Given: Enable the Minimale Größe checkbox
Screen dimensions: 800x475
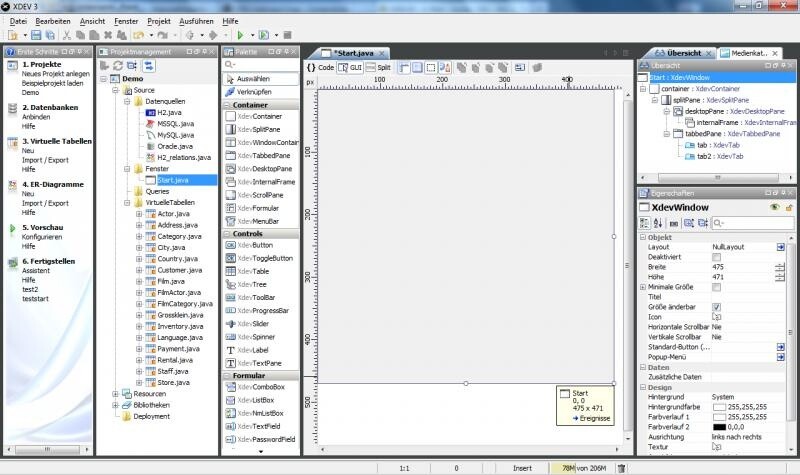Looking at the screenshot, I should coord(716,287).
